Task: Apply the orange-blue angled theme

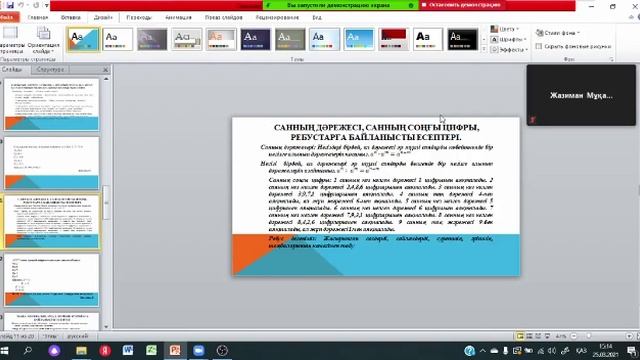Action: coord(83,39)
